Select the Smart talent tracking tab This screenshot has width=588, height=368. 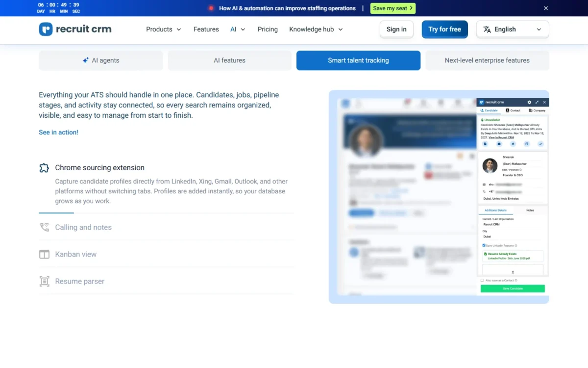pyautogui.click(x=358, y=60)
